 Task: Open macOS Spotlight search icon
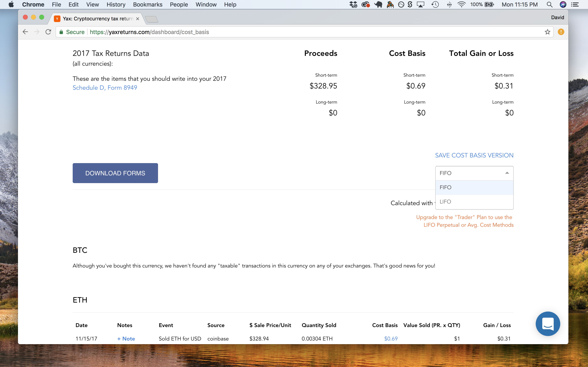(549, 5)
